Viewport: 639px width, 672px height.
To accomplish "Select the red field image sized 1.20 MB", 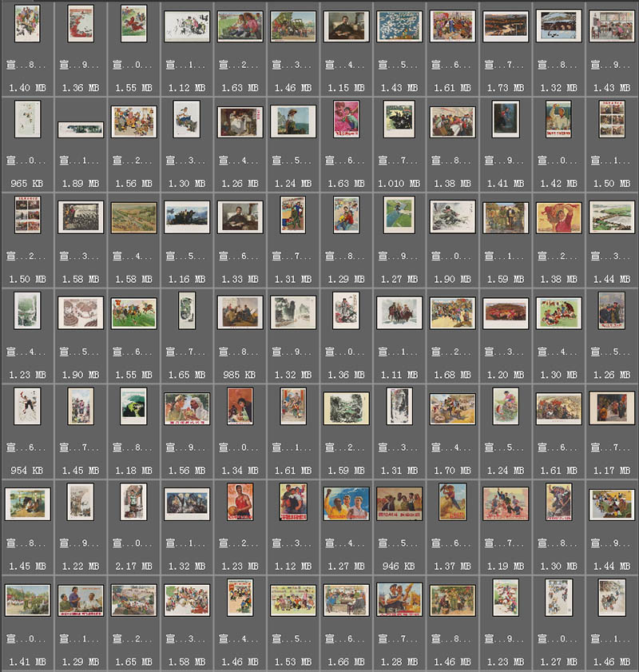I will [506, 312].
